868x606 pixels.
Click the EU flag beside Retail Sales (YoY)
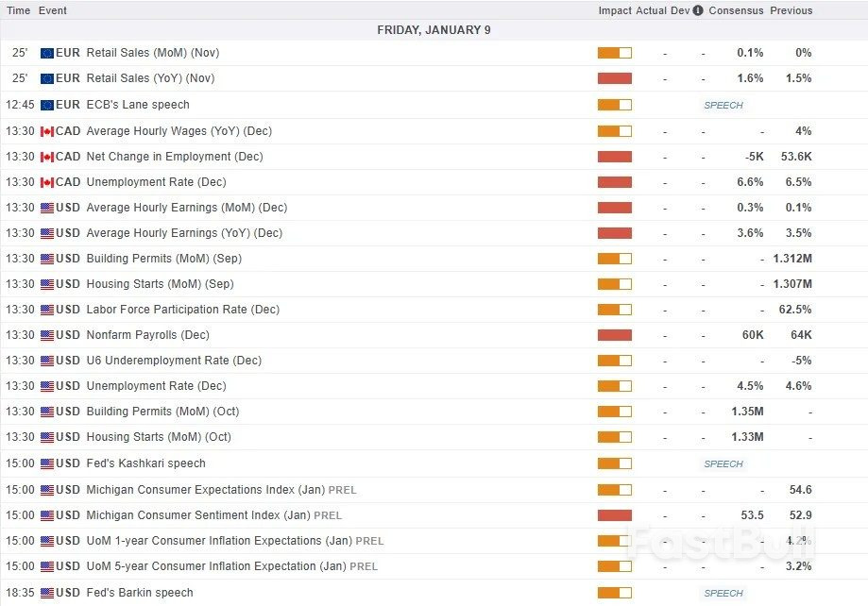coord(46,78)
